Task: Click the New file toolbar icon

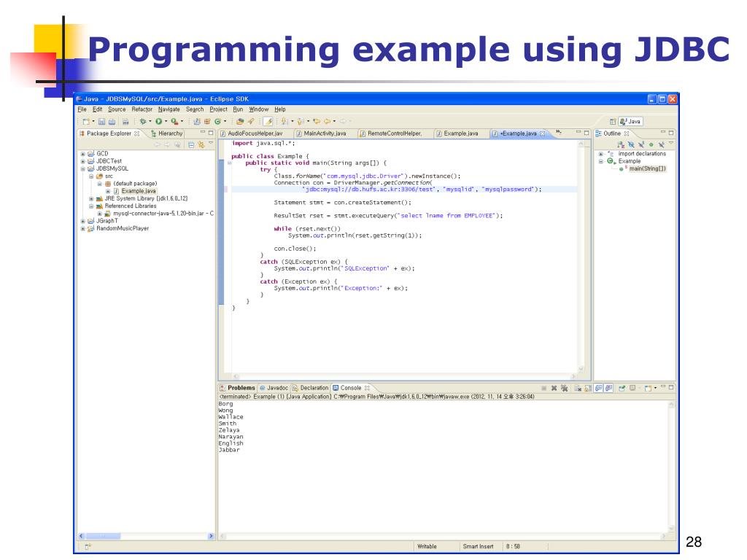Action: click(x=86, y=122)
